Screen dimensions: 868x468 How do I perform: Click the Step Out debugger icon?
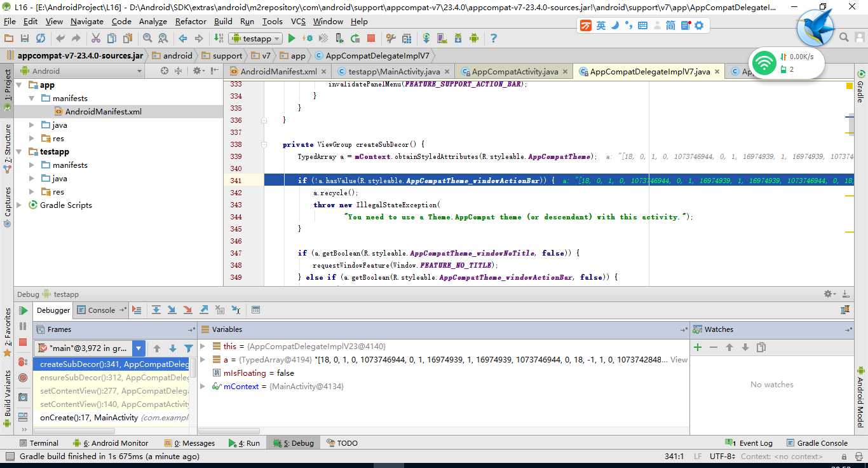click(x=204, y=310)
